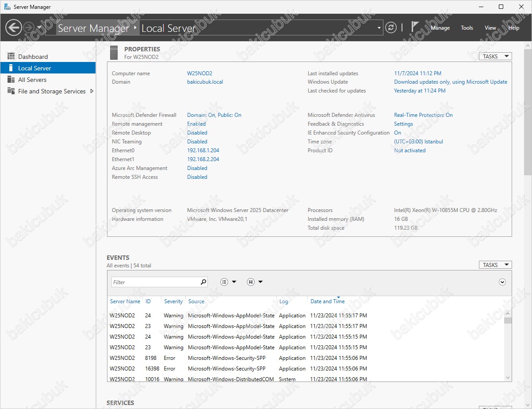Click Yesterday at 11:24 PM update check link
Screen dimensions: 532x409
pos(420,91)
